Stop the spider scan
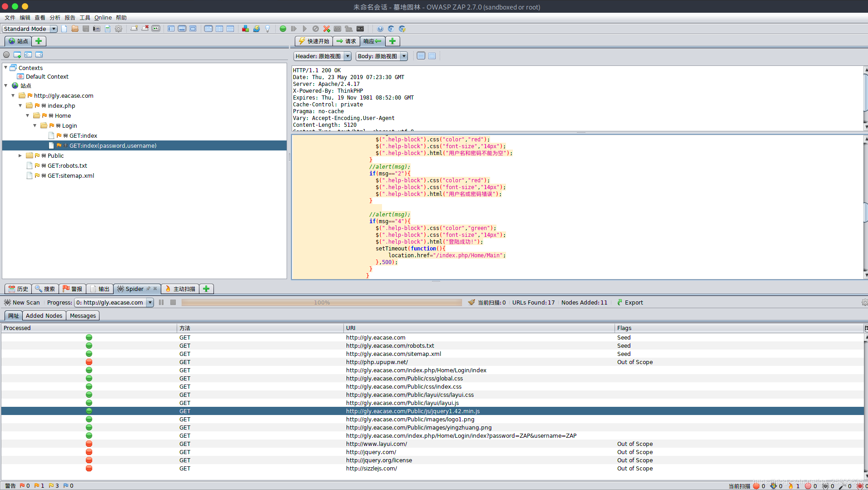Image resolution: width=868 pixels, height=490 pixels. [173, 302]
